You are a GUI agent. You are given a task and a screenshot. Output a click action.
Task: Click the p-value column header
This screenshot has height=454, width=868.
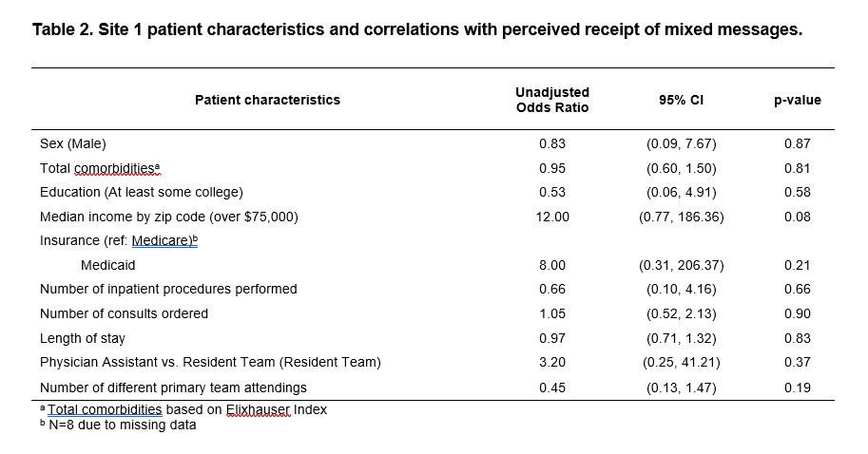[x=797, y=100]
